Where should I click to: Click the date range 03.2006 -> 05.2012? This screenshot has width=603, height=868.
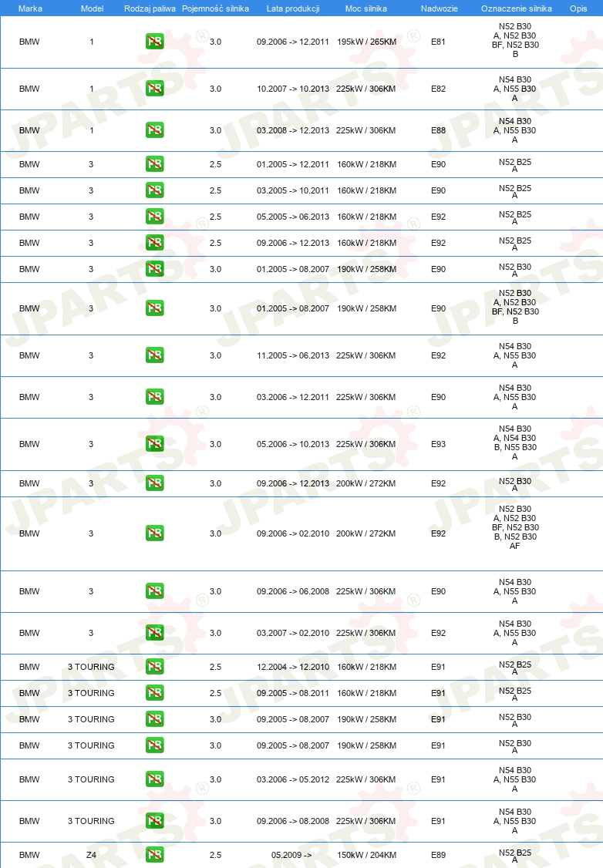292,779
